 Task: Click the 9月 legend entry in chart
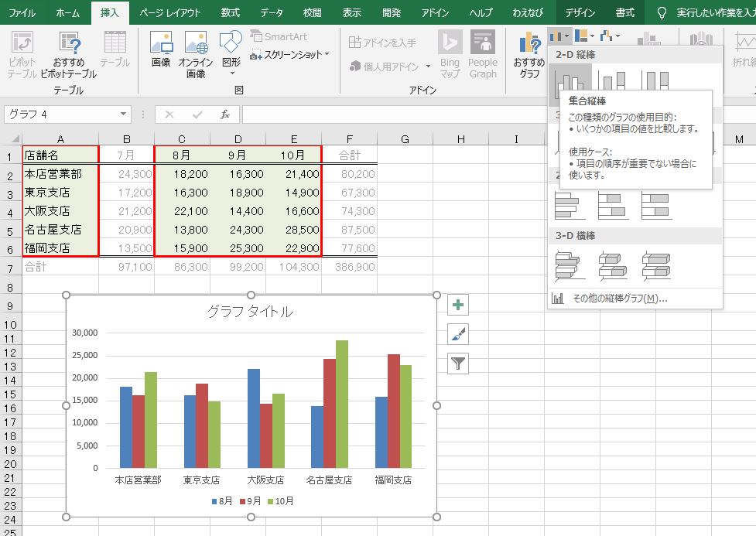pos(250,501)
